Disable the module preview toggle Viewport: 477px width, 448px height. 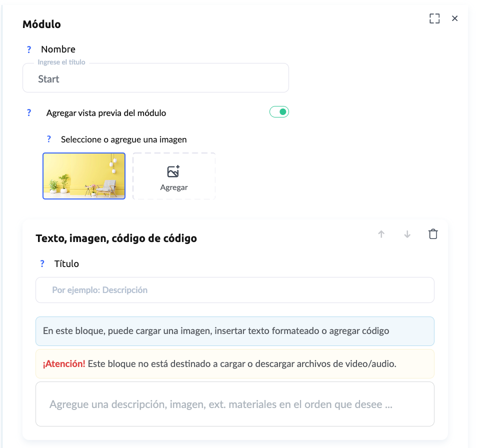pos(279,112)
